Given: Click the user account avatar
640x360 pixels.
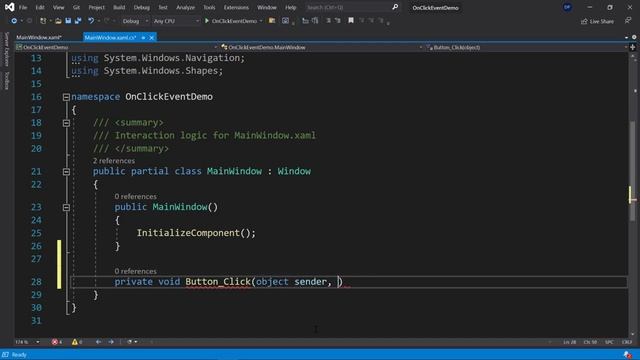Looking at the screenshot, I should 567,7.
